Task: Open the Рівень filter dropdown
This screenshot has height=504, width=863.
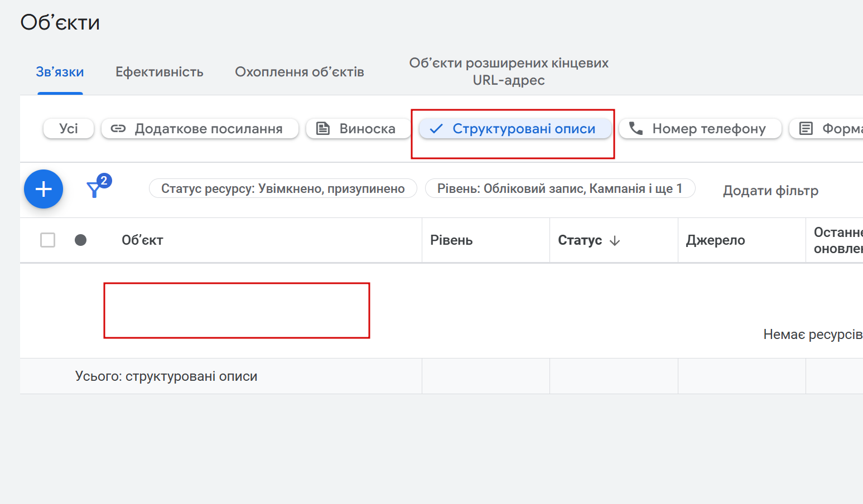Action: click(560, 188)
